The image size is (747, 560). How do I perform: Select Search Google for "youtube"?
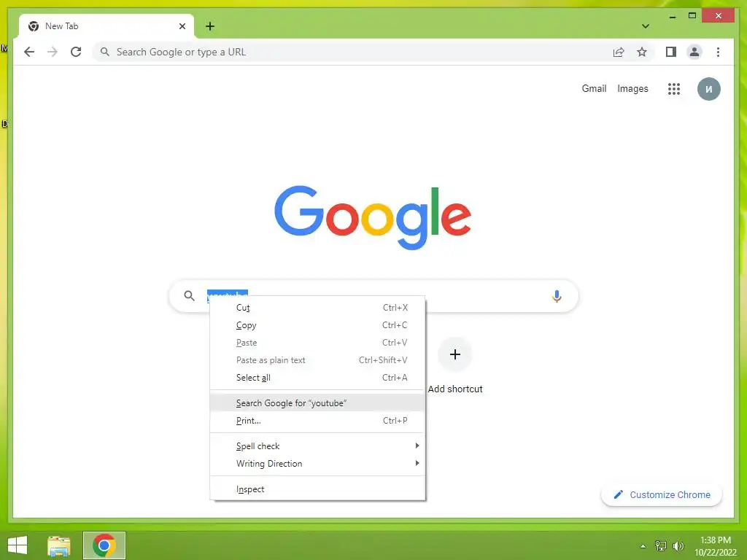click(x=317, y=402)
